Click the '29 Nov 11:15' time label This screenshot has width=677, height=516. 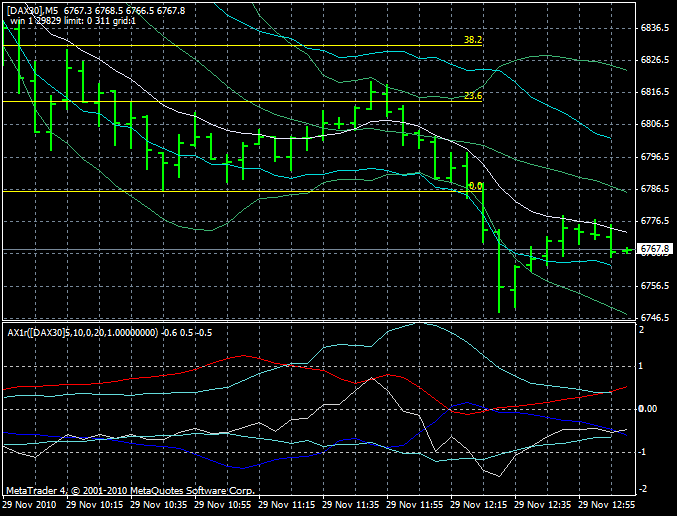point(287,505)
